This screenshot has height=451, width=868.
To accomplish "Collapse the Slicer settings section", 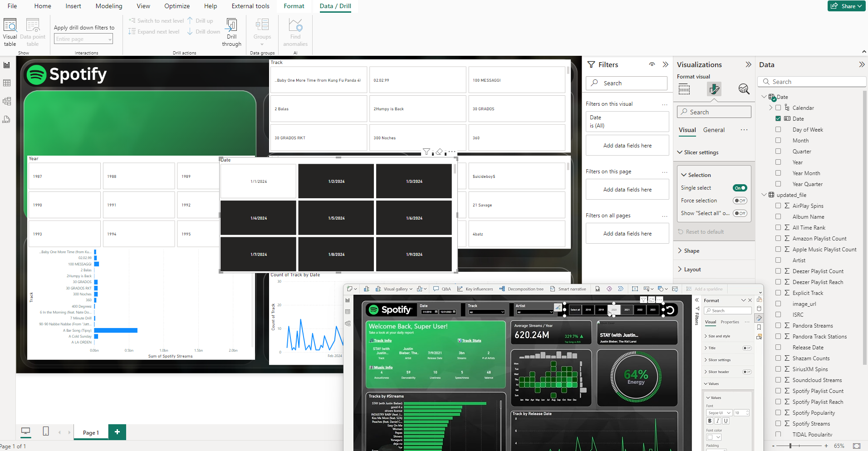I will click(680, 152).
